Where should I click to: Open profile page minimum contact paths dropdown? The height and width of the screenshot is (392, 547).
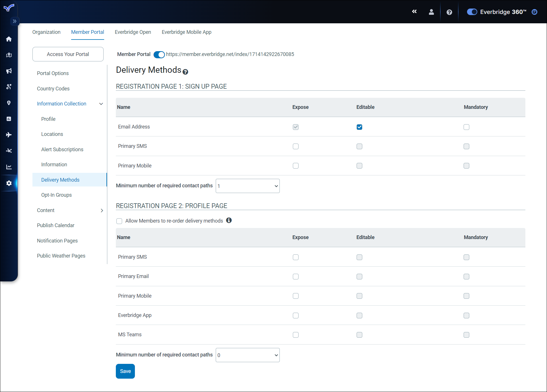tap(248, 355)
